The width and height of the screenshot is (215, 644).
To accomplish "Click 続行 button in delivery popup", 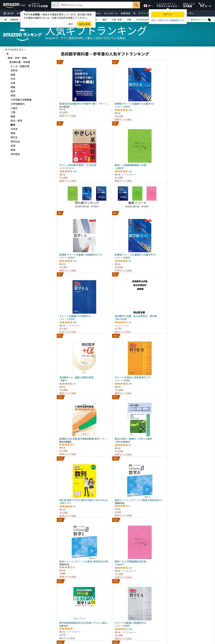I will coord(71,24).
